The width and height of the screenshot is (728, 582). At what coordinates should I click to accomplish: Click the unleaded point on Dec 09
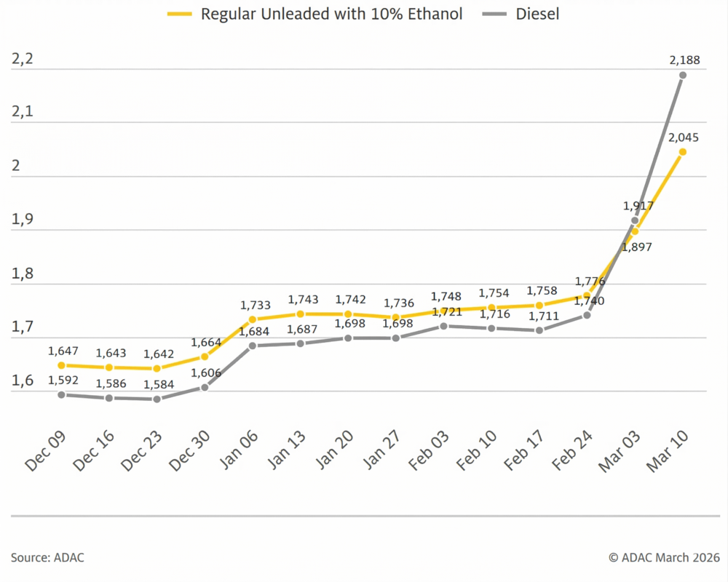point(61,365)
